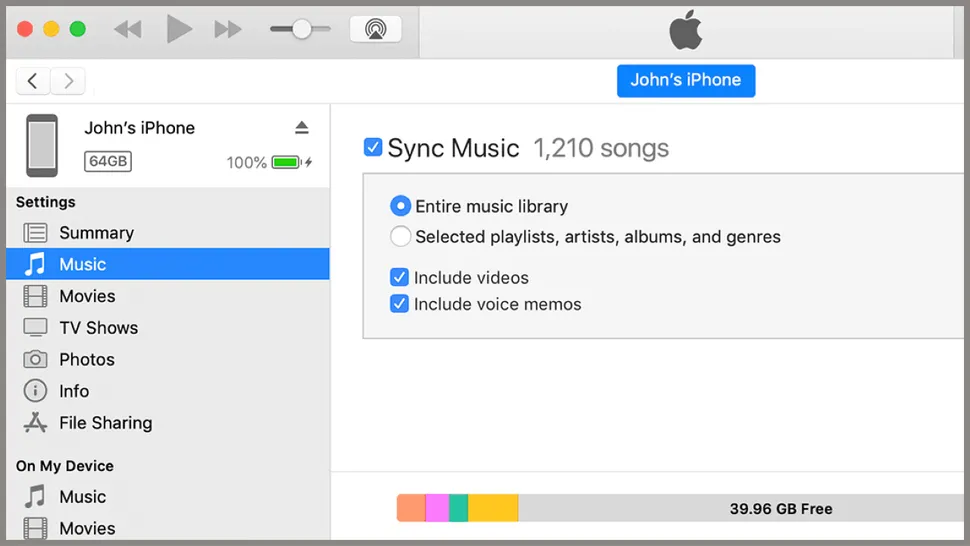Viewport: 970px width, 546px height.
Task: Click the volume slider knob
Action: click(x=301, y=29)
